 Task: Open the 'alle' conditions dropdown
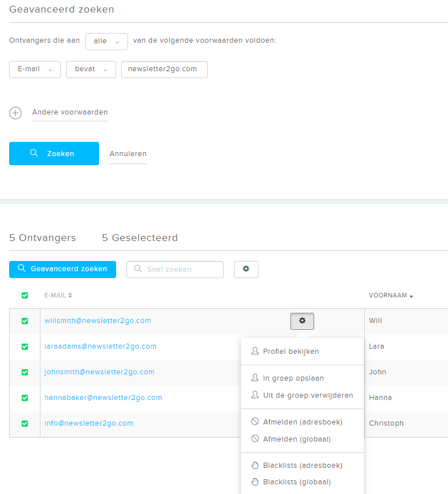tap(106, 41)
